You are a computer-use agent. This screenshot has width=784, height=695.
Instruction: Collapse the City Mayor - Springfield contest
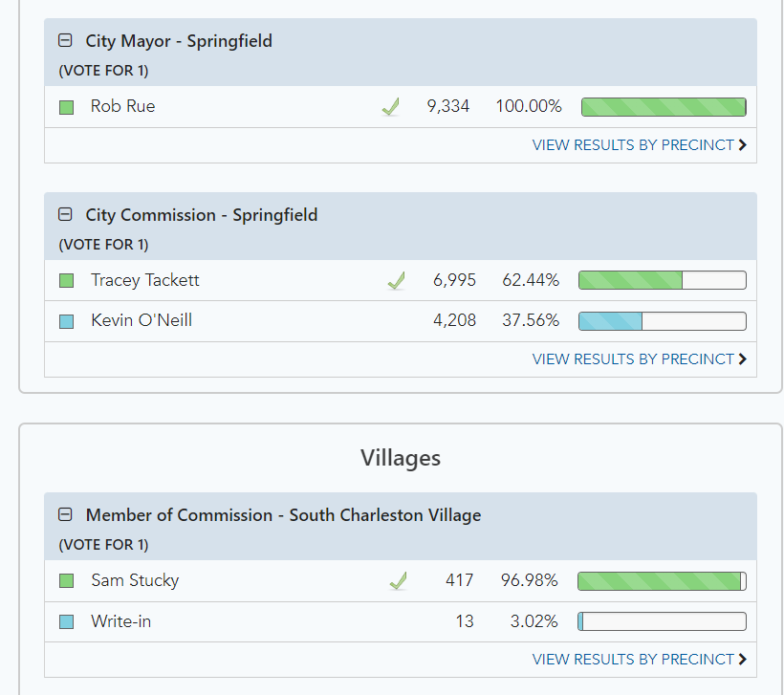coord(65,40)
